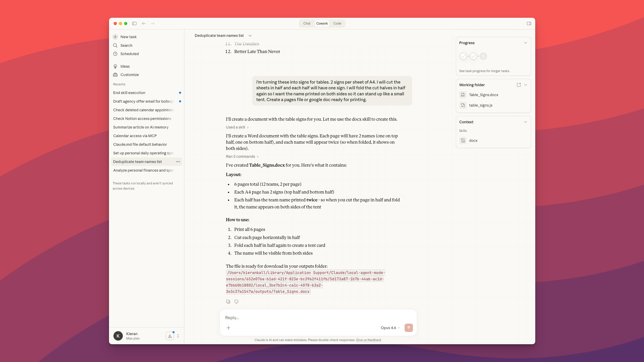Collapse the Working folder panel
644x362 pixels.
pyautogui.click(x=526, y=85)
